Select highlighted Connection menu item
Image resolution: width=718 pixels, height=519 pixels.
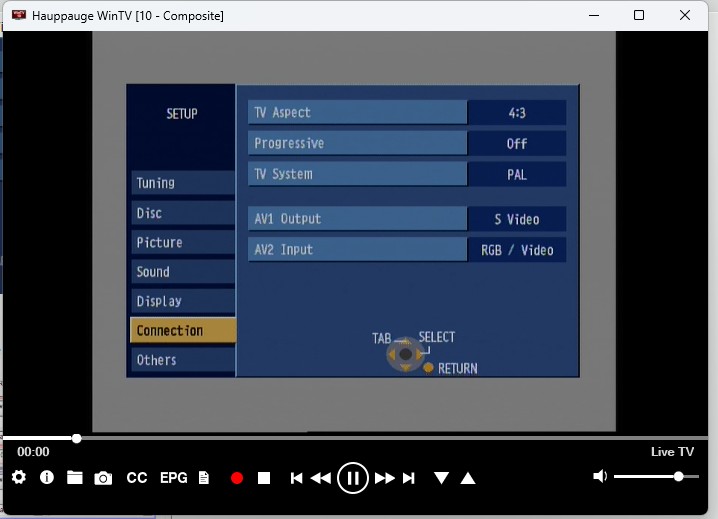pyautogui.click(x=183, y=330)
